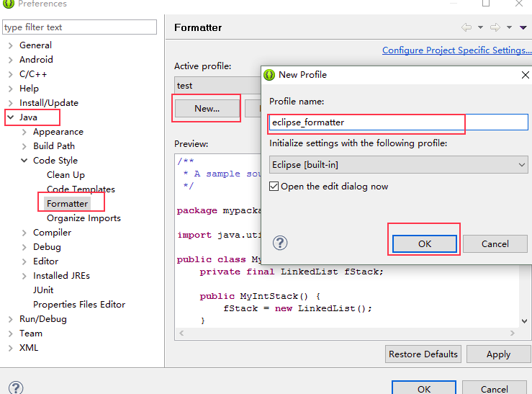This screenshot has height=394, width=532.
Task: Collapse the Java tree node
Action: pyautogui.click(x=11, y=117)
